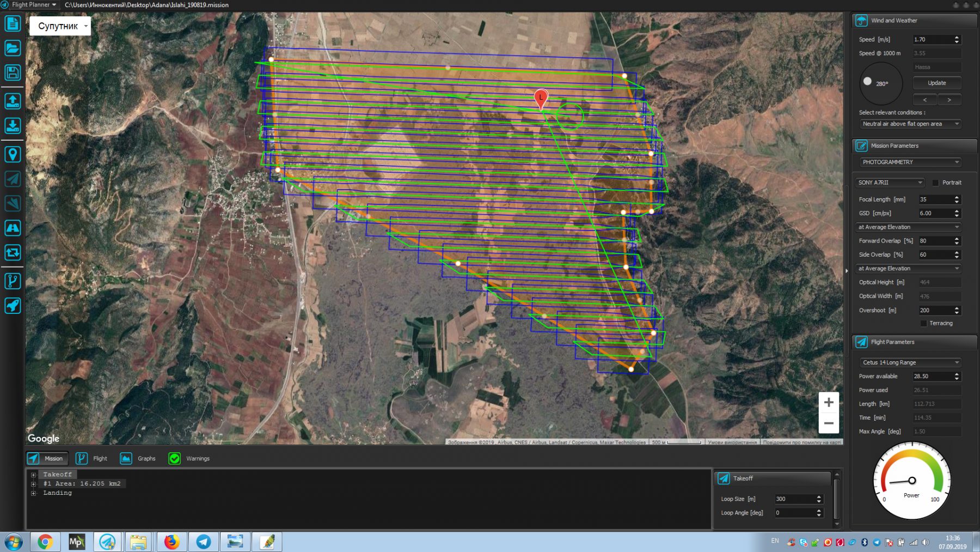Switch to the Warnings tab
The width and height of the screenshot is (980, 552).
pyautogui.click(x=189, y=459)
